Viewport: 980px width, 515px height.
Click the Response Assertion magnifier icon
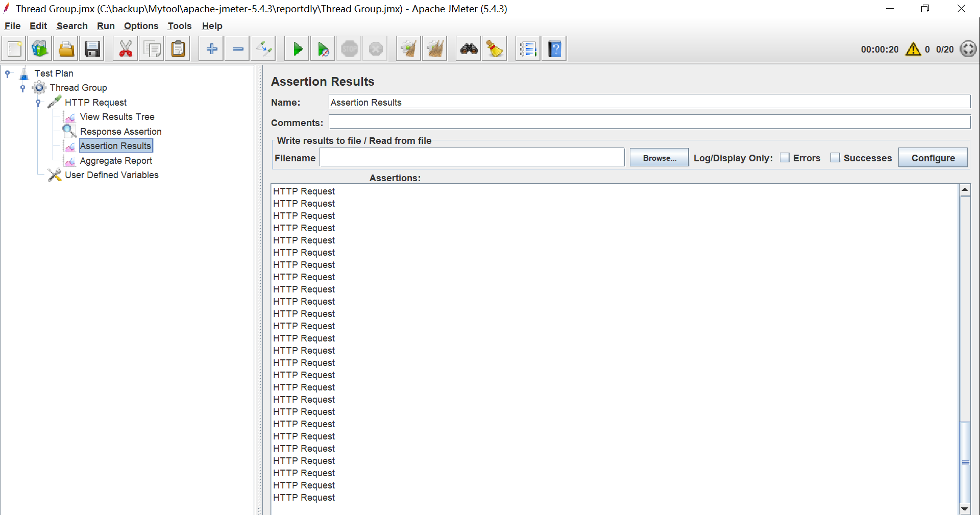point(69,131)
